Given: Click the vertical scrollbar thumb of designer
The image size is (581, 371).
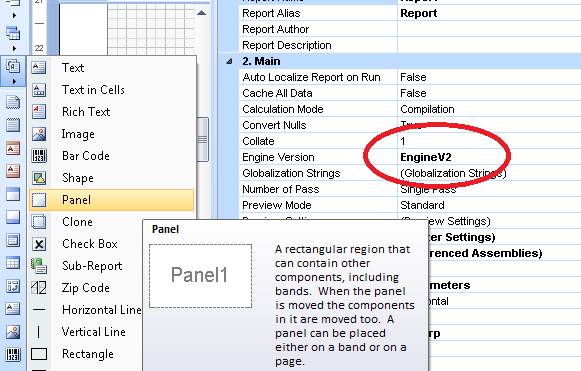Looking at the screenshot, I should click(203, 139).
